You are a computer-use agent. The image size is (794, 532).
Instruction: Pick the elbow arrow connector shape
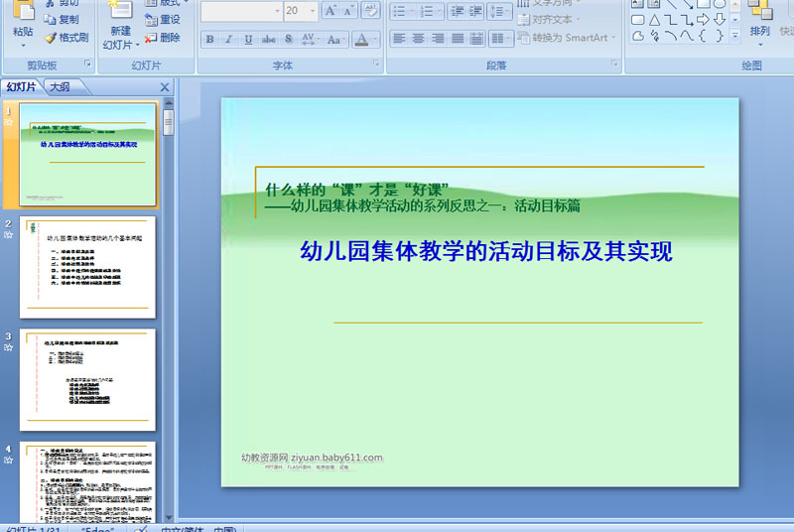687,20
